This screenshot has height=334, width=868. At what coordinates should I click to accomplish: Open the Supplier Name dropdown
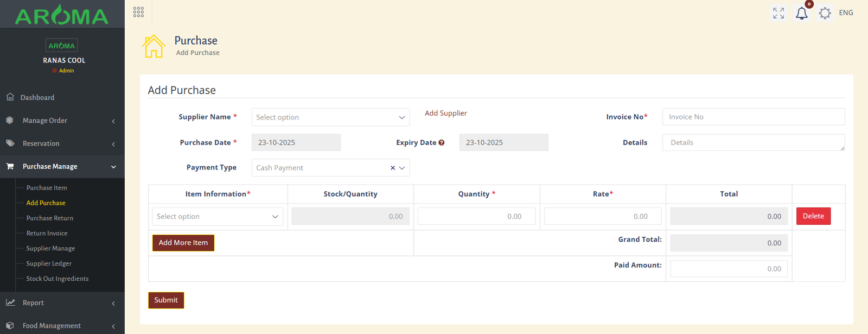coord(330,117)
